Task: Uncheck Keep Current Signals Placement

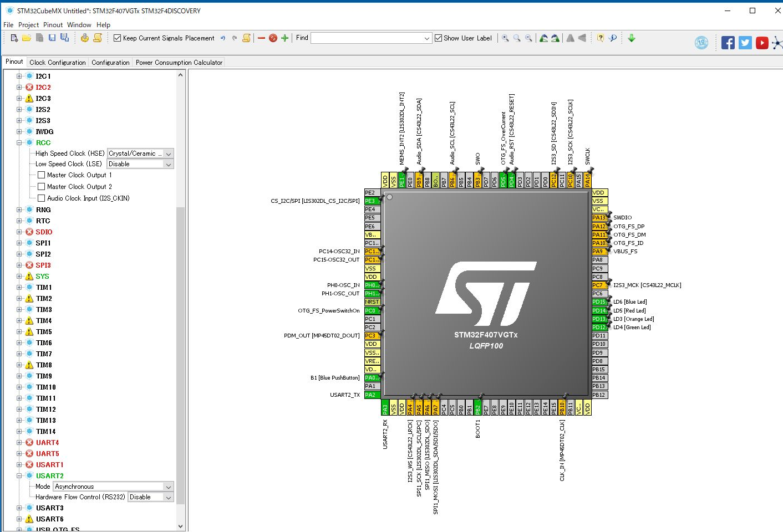Action: coord(117,38)
